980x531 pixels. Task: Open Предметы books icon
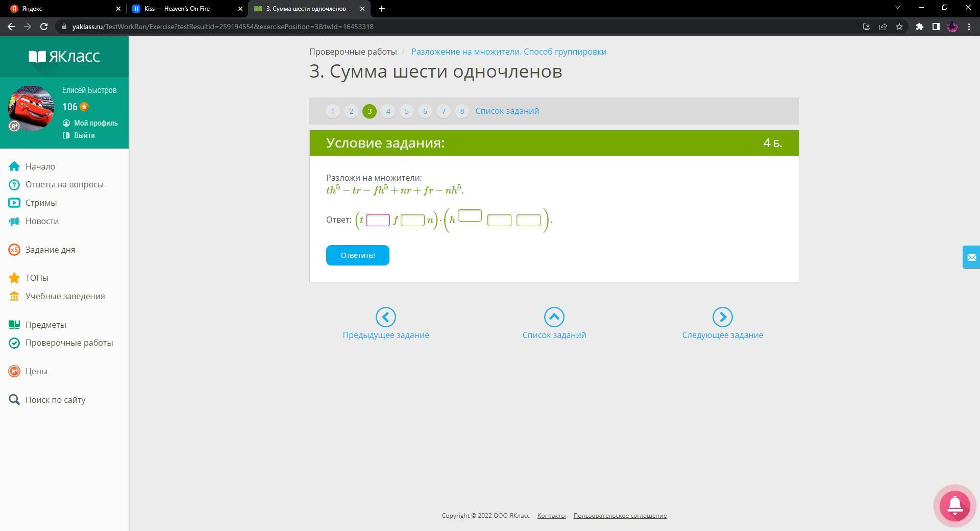tap(14, 325)
